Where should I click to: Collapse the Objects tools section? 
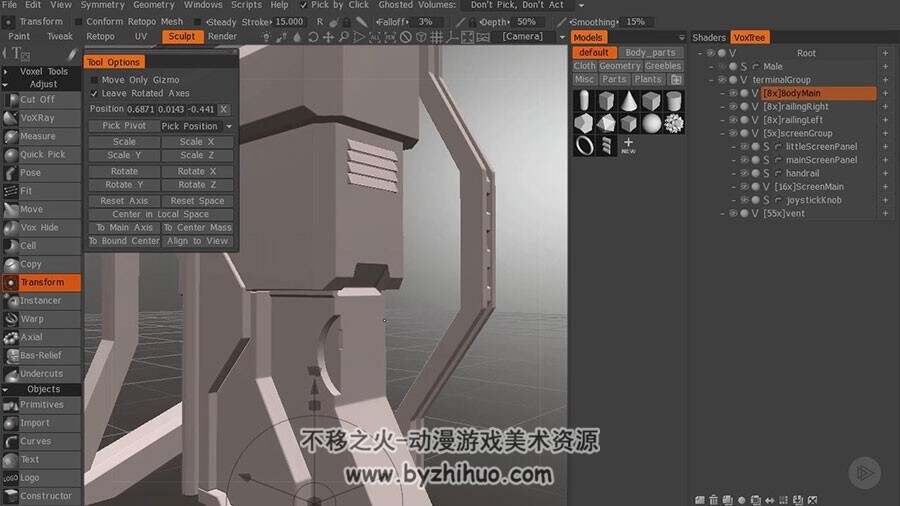click(x=5, y=390)
